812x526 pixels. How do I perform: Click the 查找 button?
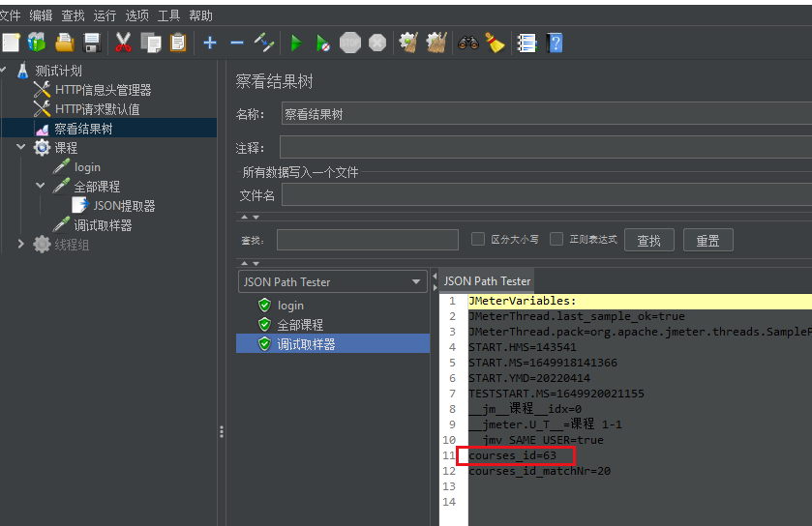tap(648, 240)
